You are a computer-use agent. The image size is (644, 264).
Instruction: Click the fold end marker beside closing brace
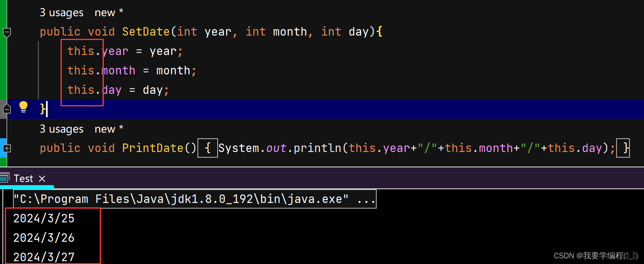7,109
